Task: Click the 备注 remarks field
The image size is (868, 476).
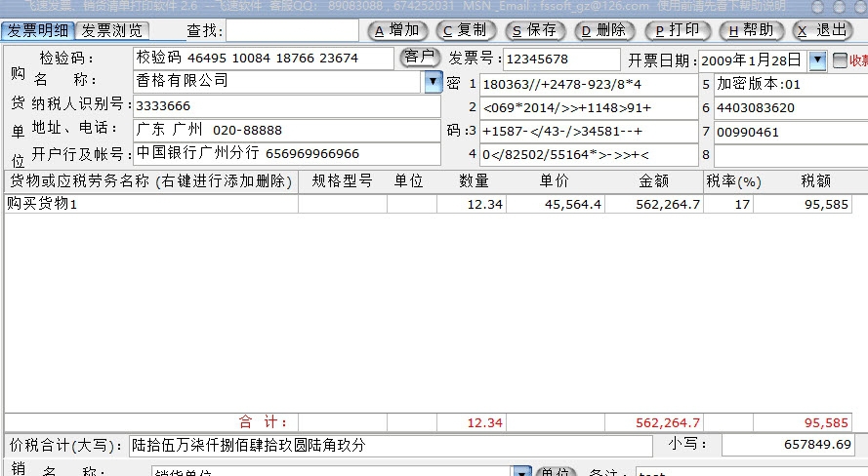Action: (x=752, y=473)
